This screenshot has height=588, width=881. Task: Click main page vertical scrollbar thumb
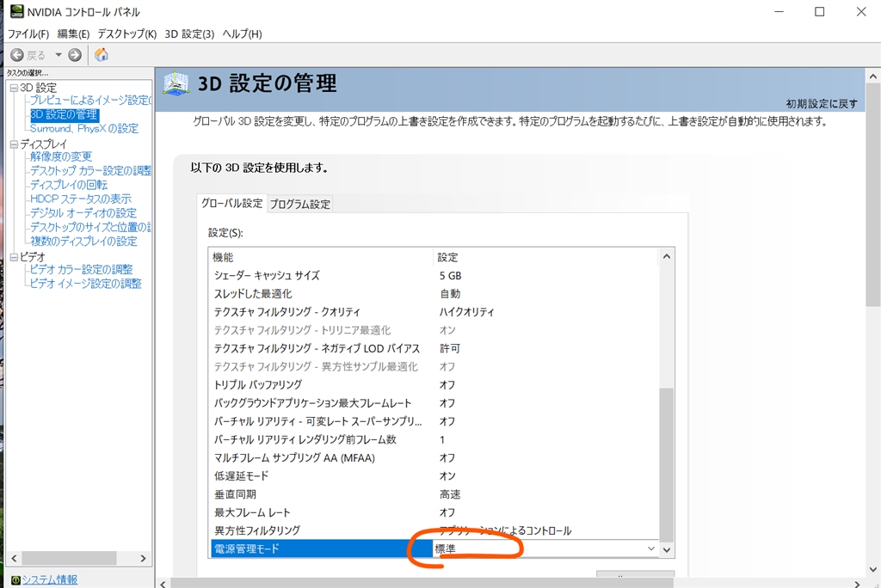(872, 195)
